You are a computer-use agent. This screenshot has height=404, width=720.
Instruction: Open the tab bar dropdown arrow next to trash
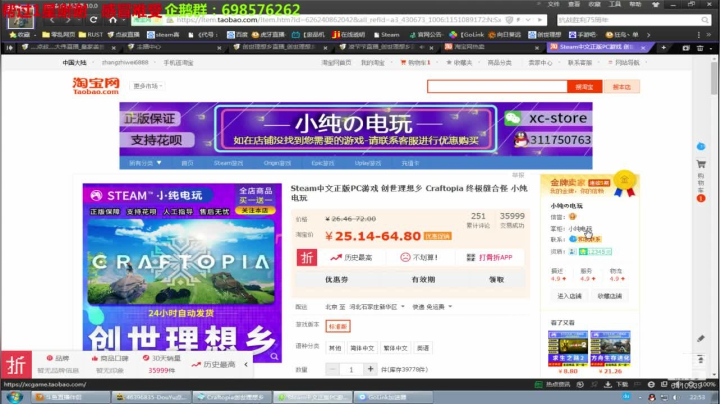[710, 48]
